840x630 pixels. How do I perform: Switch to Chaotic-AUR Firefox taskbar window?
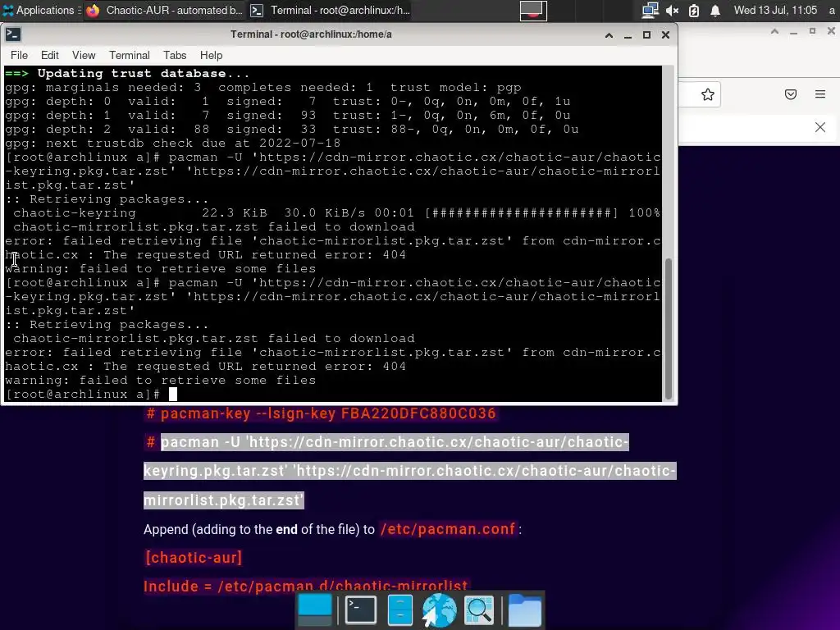tap(164, 10)
